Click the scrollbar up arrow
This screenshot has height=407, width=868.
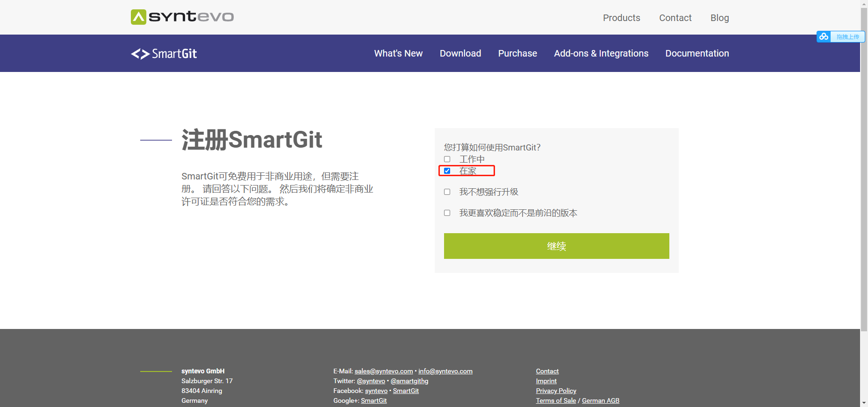[x=864, y=3]
